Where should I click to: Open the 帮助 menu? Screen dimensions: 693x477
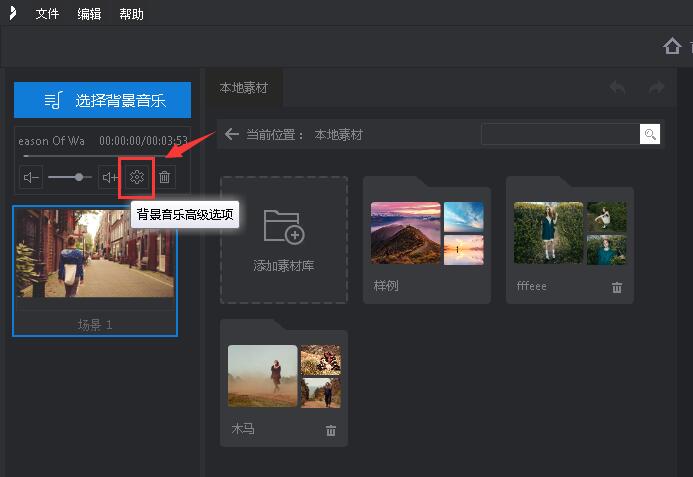[131, 14]
